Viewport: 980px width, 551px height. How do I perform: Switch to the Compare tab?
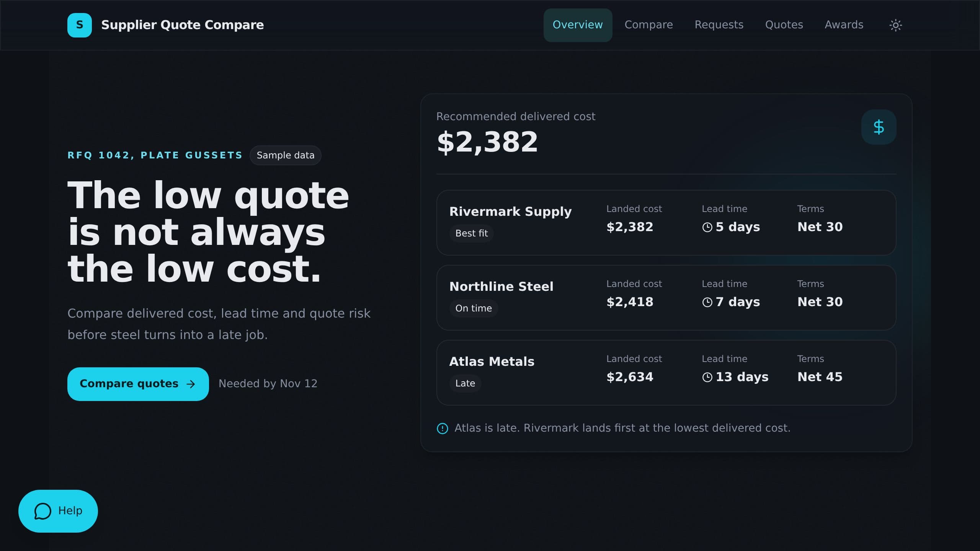pos(648,25)
